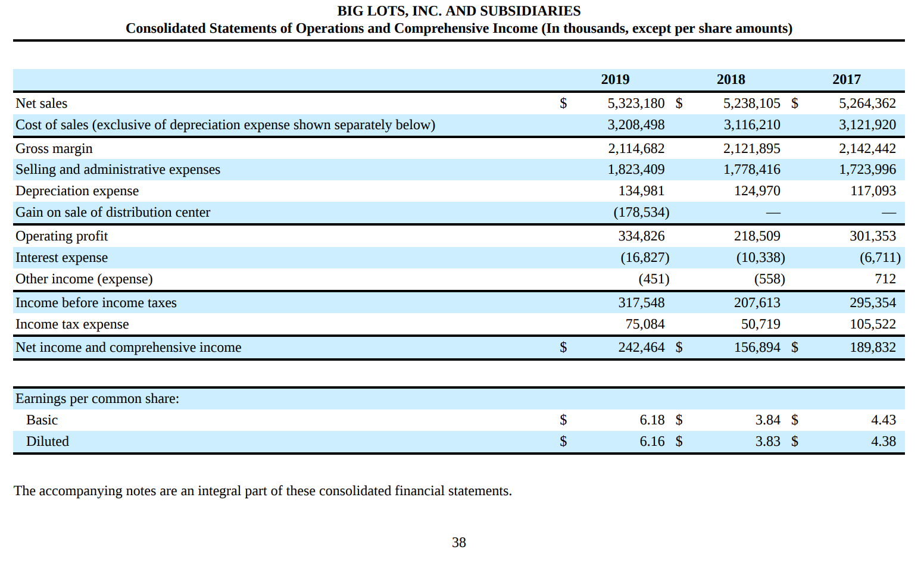This screenshot has height=569, width=924.
Task: Select the gross margin value 2,142,442
Action: click(x=867, y=148)
